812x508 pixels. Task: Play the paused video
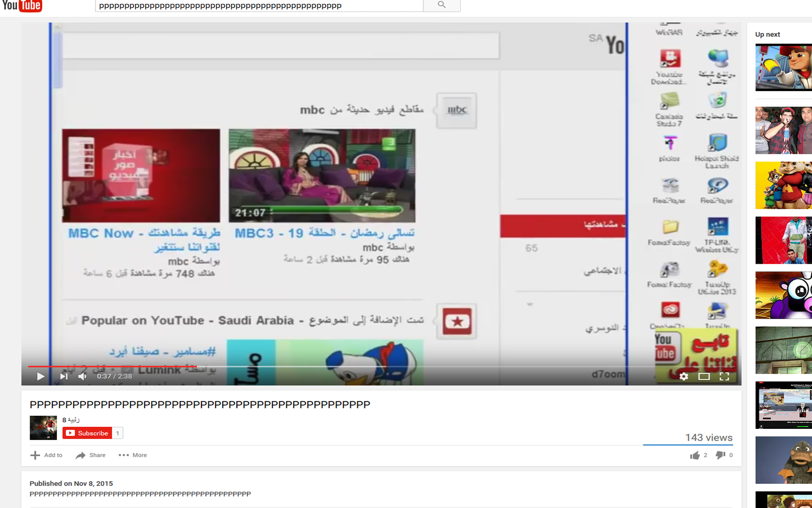(41, 376)
